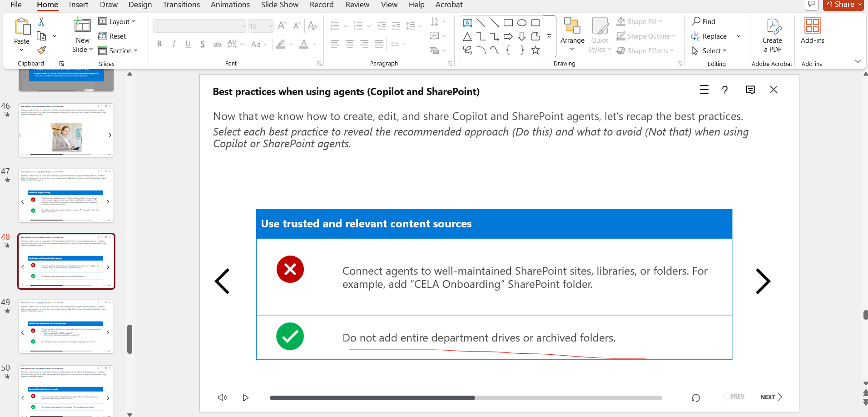
Task: Expand the shapes gallery
Action: [x=549, y=36]
